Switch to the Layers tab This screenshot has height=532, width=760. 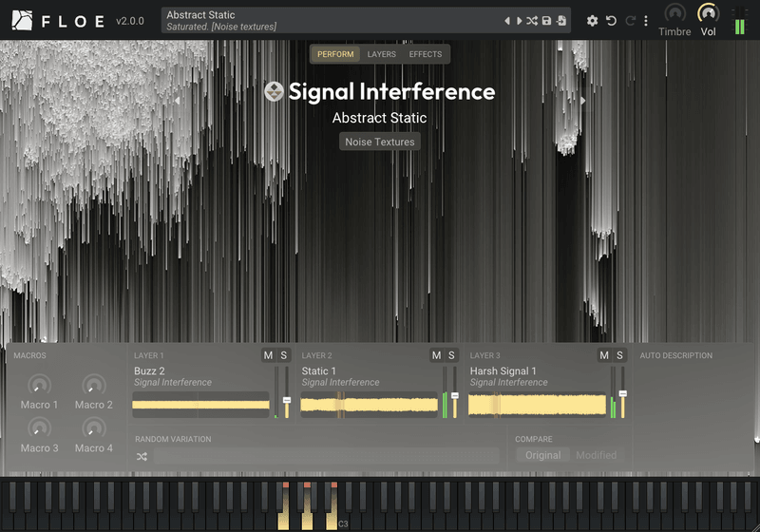point(382,54)
